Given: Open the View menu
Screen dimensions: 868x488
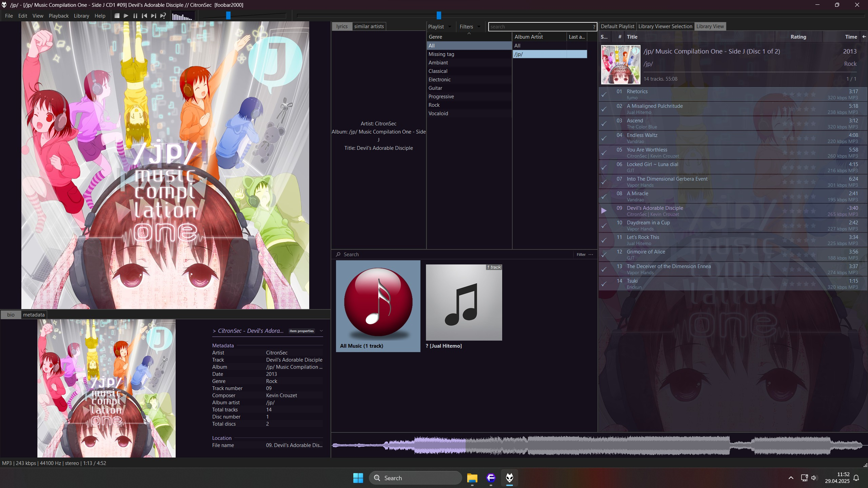Looking at the screenshot, I should [x=38, y=16].
